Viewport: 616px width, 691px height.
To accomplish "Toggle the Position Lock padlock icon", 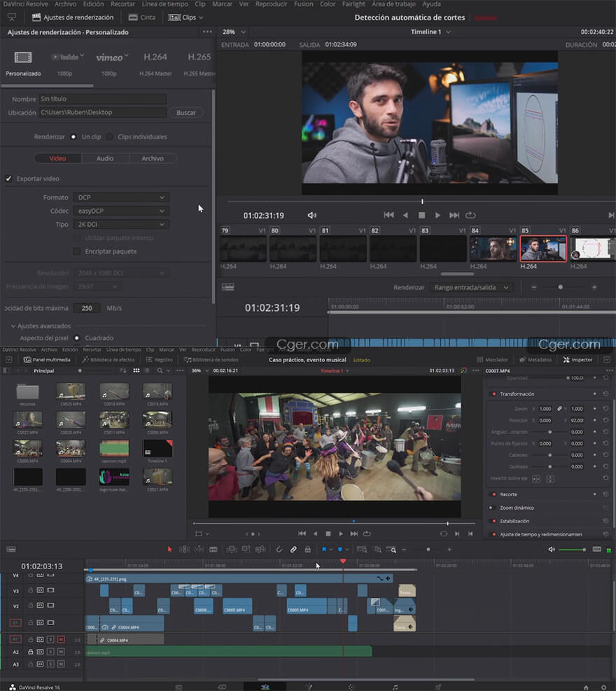I will point(307,550).
